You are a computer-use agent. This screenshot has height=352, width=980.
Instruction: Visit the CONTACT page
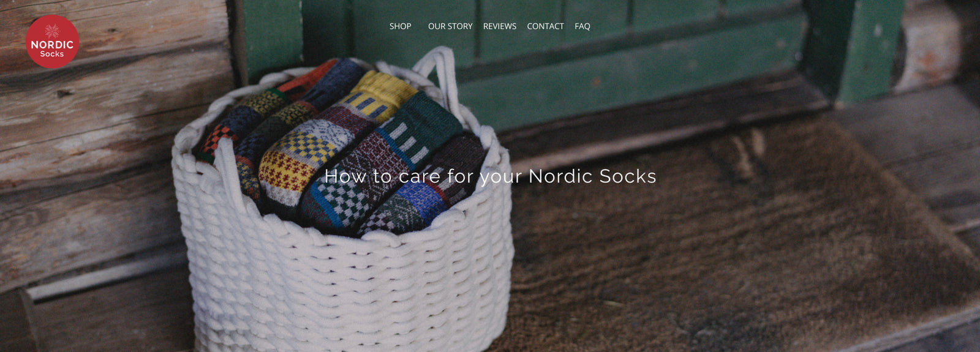tap(545, 26)
